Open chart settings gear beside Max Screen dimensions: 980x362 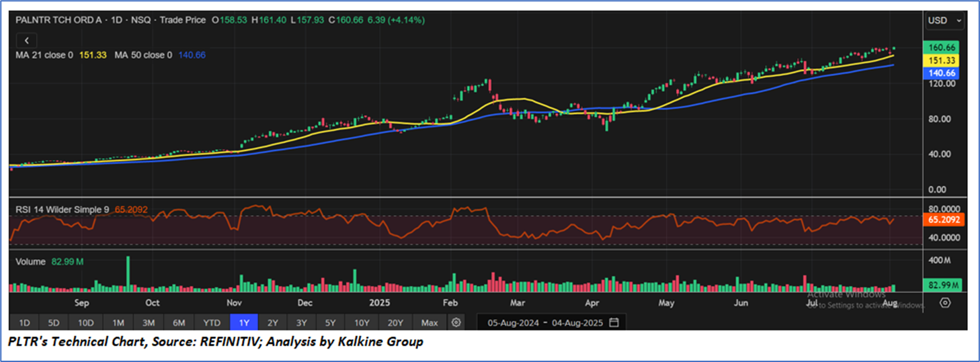click(456, 322)
